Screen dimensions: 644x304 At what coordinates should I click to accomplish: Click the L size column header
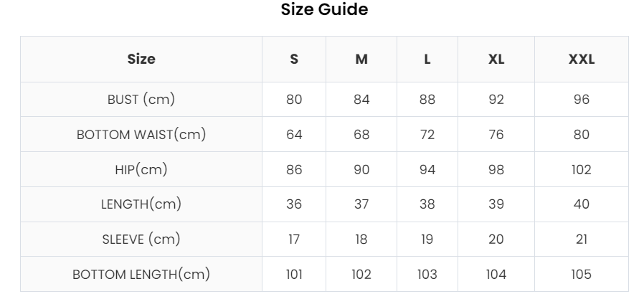(x=427, y=60)
